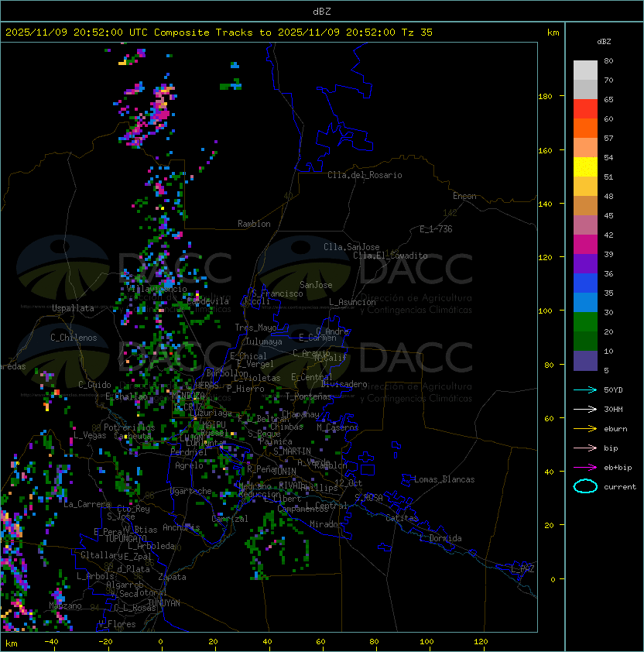Click the cyan 50YD arrow icon

585,390
